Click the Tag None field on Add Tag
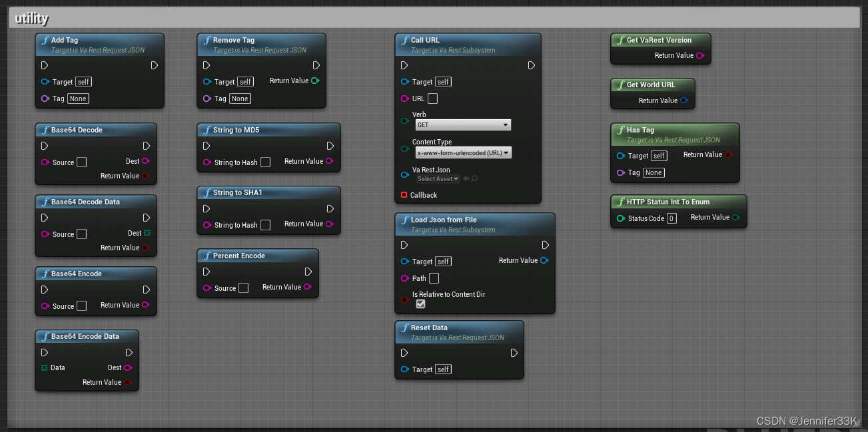 [x=78, y=98]
